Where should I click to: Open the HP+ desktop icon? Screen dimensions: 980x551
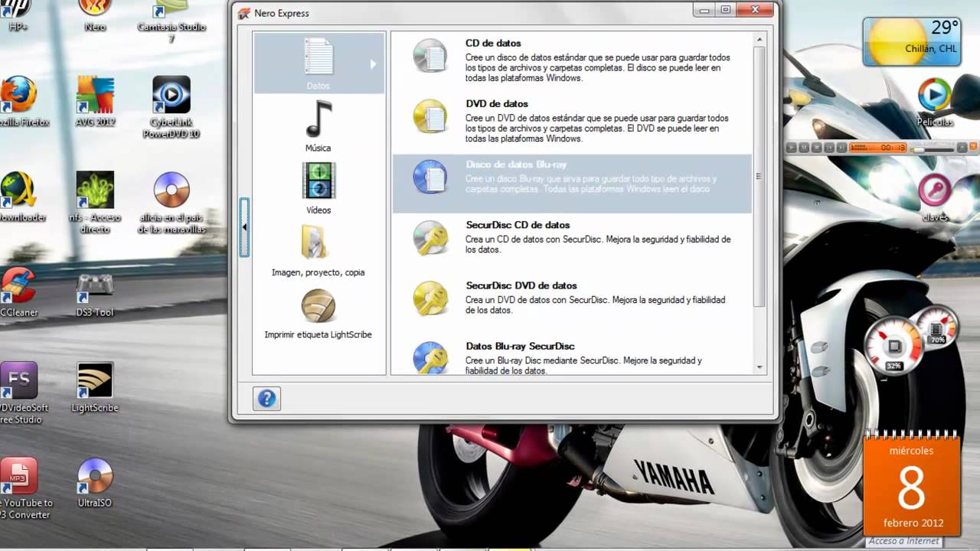17,15
